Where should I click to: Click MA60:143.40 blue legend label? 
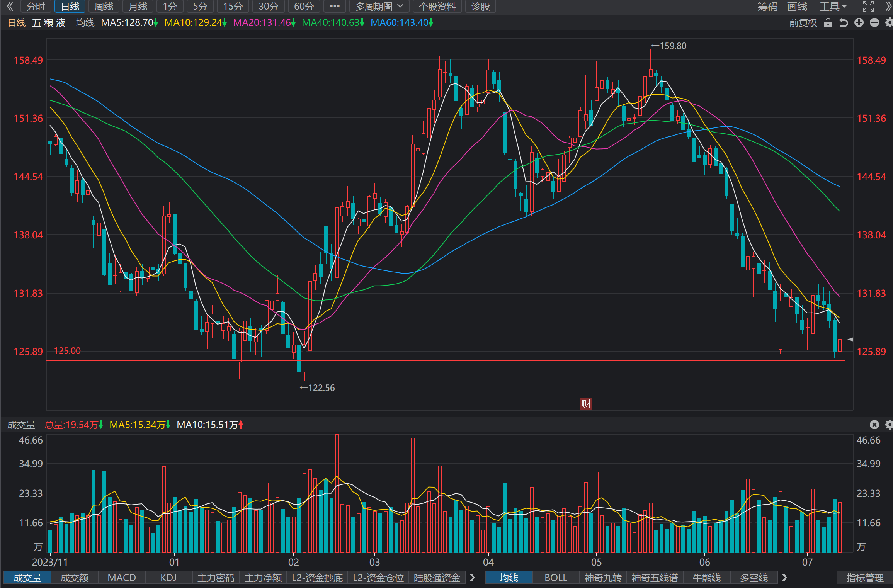pos(402,23)
